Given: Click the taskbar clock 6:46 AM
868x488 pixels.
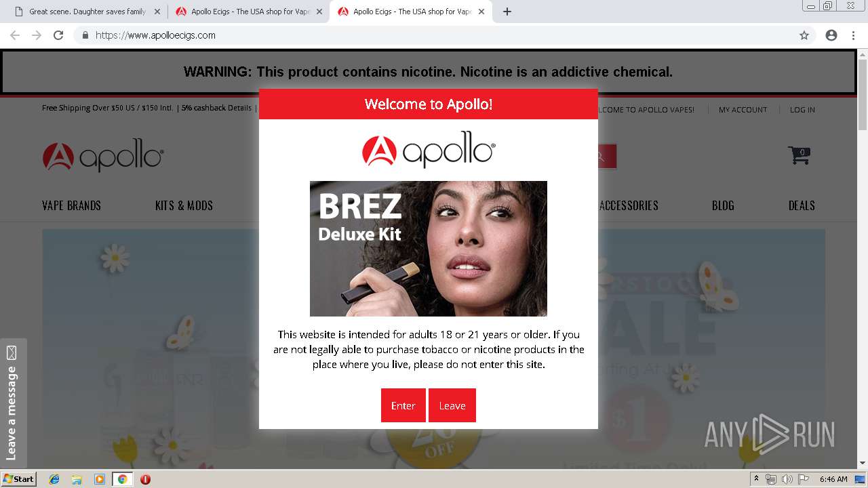Looking at the screenshot, I should pyautogui.click(x=833, y=479).
